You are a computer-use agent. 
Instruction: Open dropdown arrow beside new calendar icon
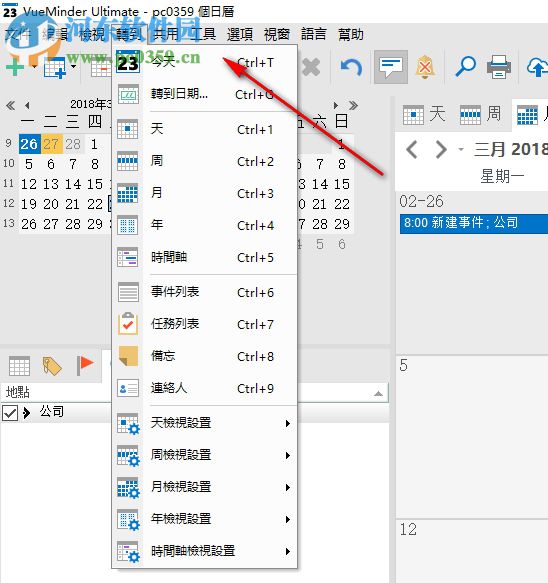coord(74,67)
